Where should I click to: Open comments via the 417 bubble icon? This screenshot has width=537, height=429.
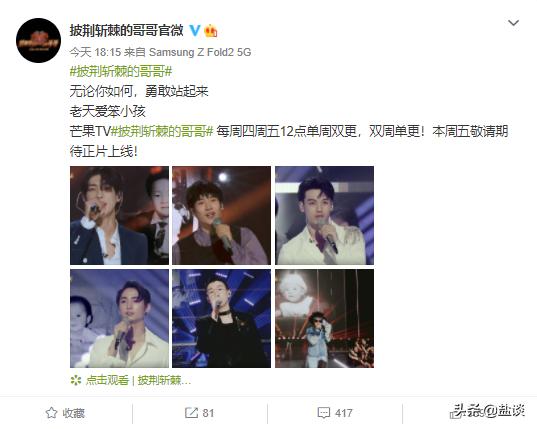[x=324, y=413]
